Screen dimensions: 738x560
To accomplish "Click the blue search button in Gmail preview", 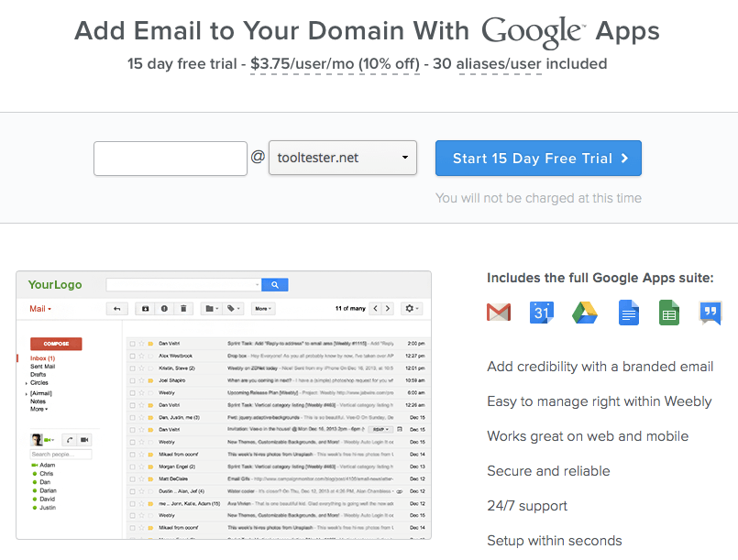I will pos(275,285).
